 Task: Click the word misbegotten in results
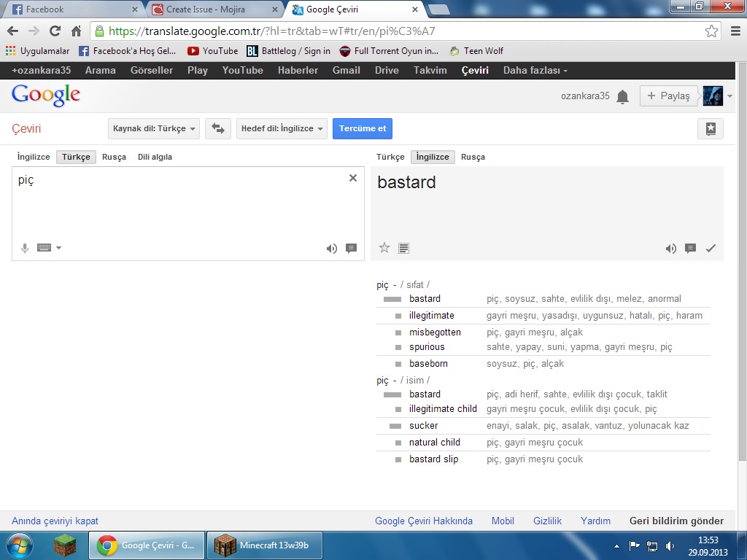tap(435, 332)
